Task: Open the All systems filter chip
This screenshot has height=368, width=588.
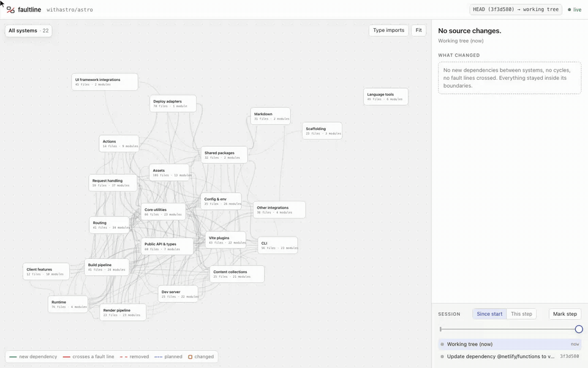Action: 29,31
